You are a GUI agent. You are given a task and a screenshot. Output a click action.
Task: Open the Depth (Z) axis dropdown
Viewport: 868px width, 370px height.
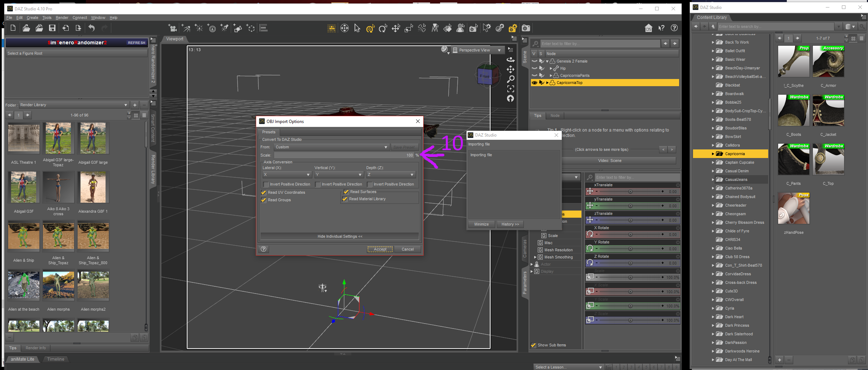click(x=390, y=174)
